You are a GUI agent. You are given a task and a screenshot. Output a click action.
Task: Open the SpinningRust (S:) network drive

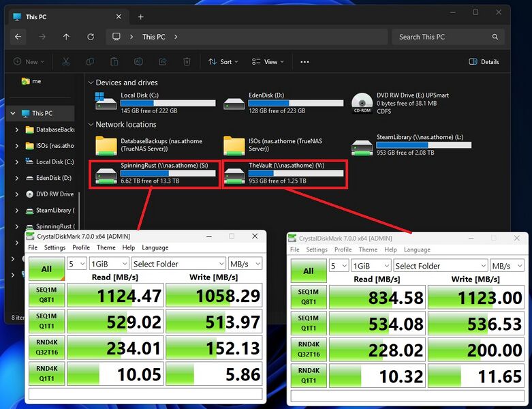[155, 173]
